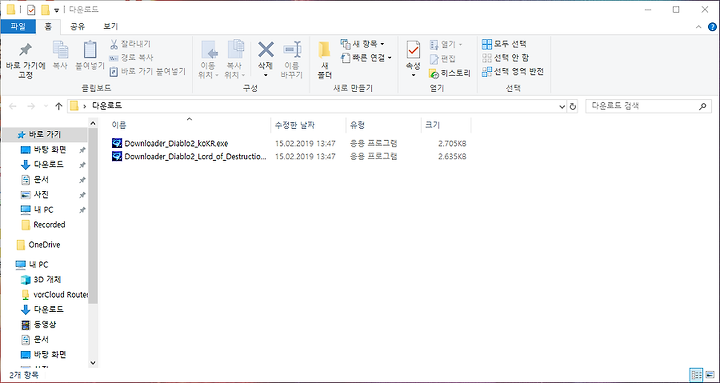Click the Cut (잘라내기) scissors icon
720x383 pixels.
point(114,44)
